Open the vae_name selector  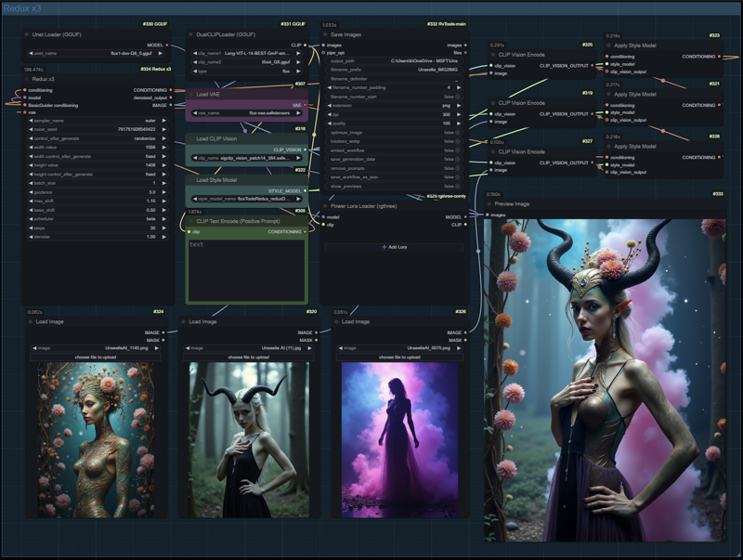(247, 113)
